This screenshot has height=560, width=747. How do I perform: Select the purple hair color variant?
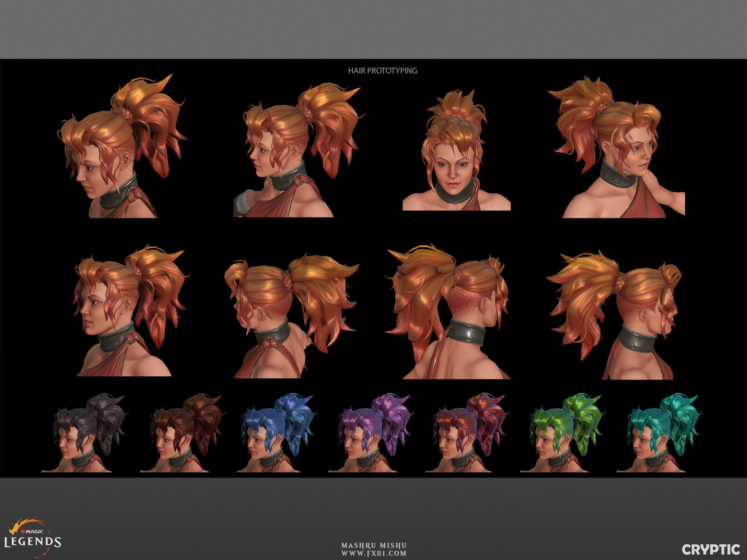(x=371, y=433)
